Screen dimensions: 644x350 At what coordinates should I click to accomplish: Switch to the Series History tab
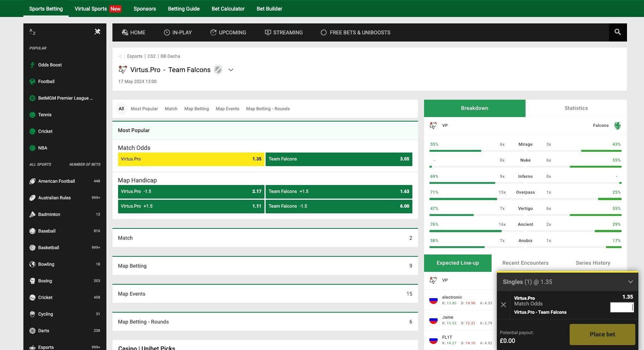pyautogui.click(x=593, y=263)
